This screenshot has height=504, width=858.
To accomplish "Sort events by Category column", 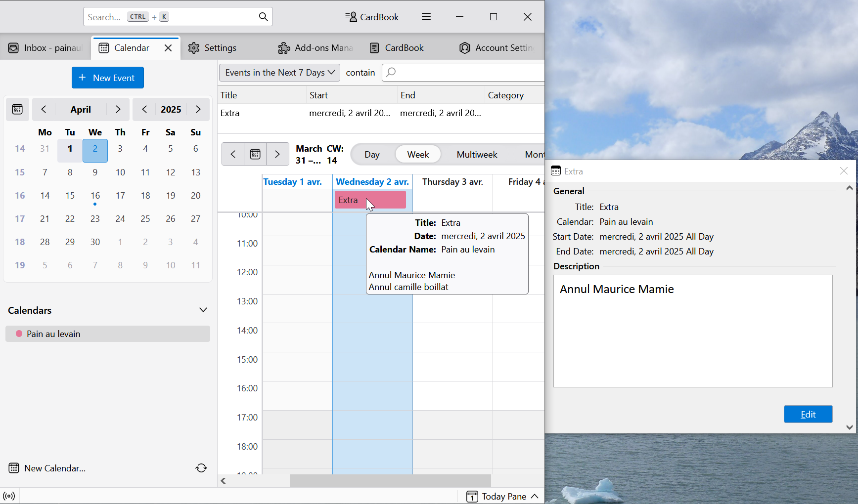I will click(515, 95).
